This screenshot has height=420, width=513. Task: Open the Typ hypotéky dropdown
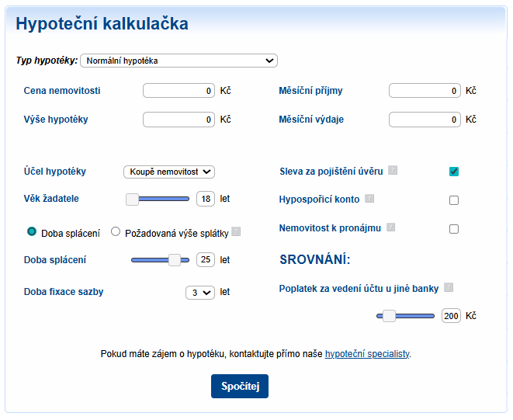pyautogui.click(x=179, y=61)
